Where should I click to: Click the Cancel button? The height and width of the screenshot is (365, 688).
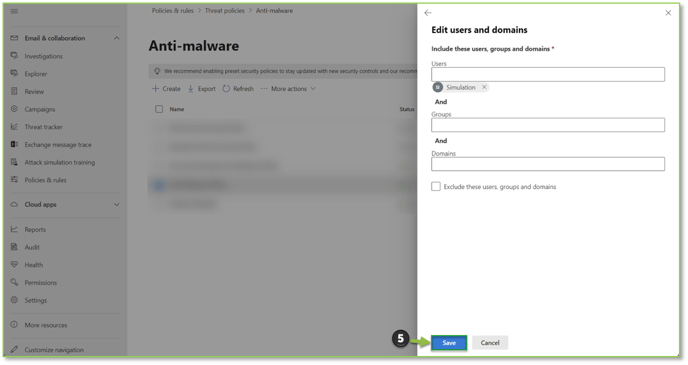point(490,343)
